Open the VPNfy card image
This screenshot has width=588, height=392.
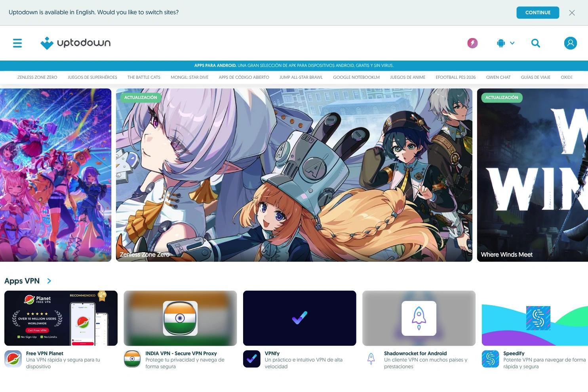300,318
